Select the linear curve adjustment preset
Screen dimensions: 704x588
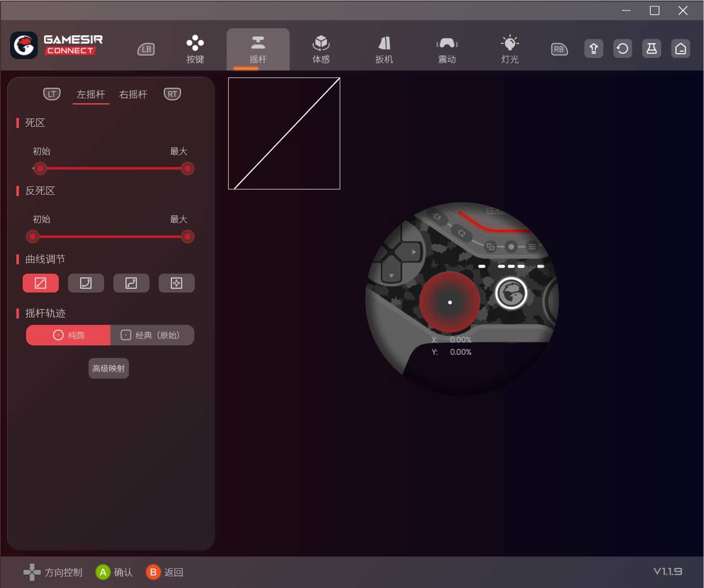click(40, 283)
